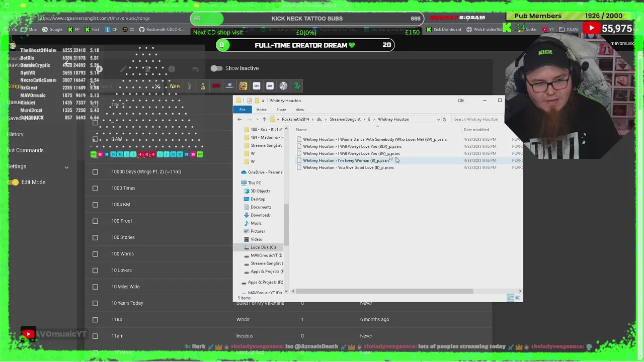Viewport: 644px width, 362px height.
Task: Click the New songs filter icon
Action: click(x=175, y=86)
